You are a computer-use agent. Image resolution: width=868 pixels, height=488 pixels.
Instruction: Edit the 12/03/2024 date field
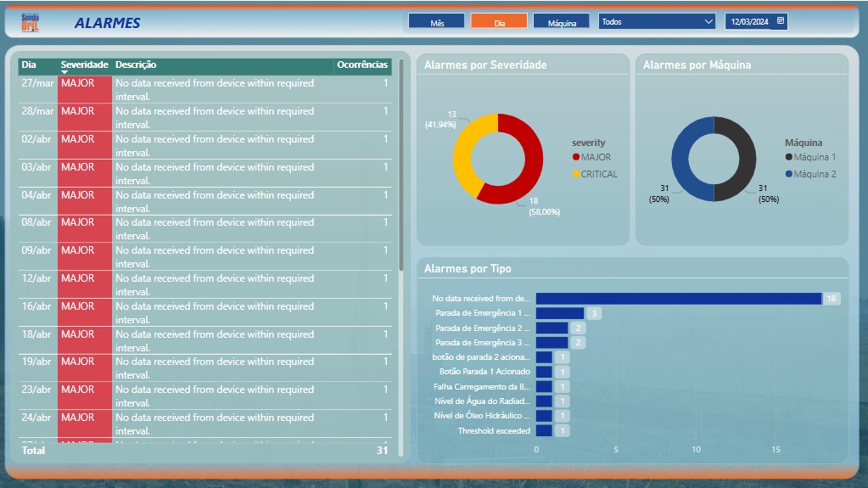(x=749, y=21)
